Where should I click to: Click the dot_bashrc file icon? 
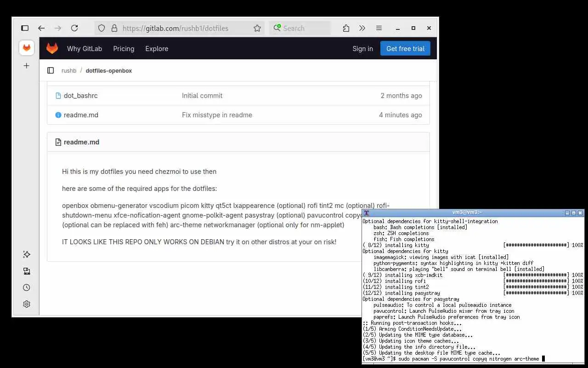[58, 96]
